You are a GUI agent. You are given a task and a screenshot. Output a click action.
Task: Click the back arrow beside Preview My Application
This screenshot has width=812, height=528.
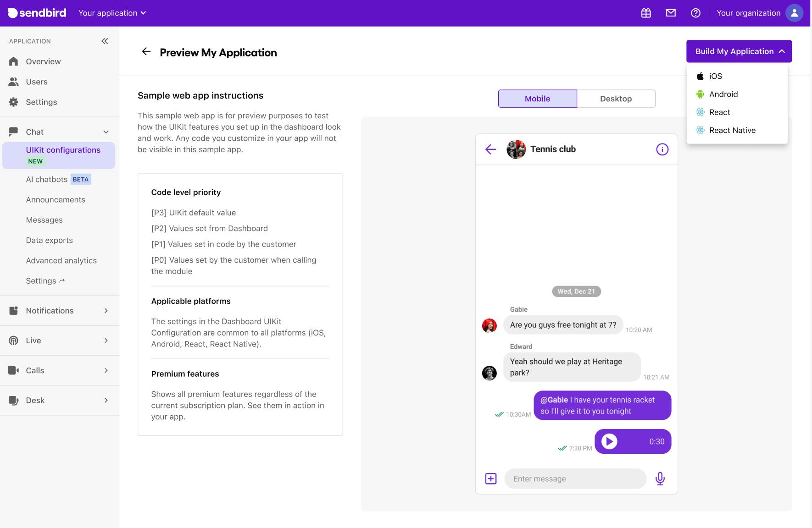[x=146, y=52]
